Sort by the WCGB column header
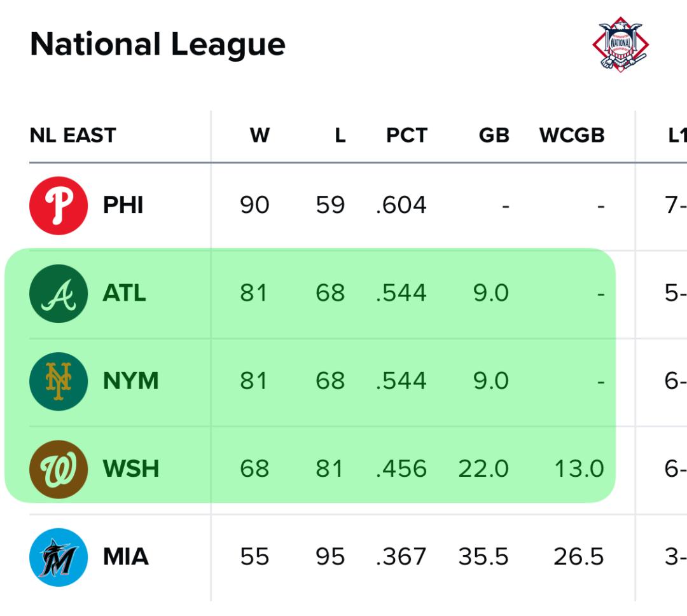 pyautogui.click(x=572, y=135)
